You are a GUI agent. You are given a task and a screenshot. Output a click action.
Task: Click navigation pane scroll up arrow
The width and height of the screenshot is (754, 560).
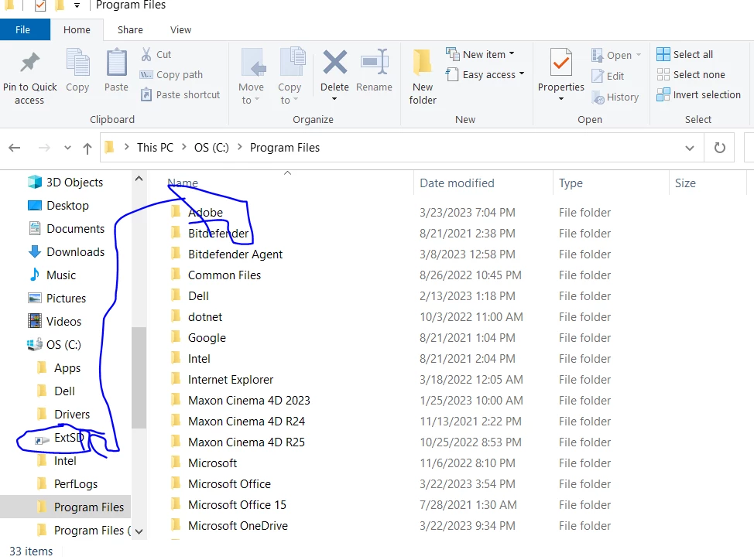tap(139, 179)
